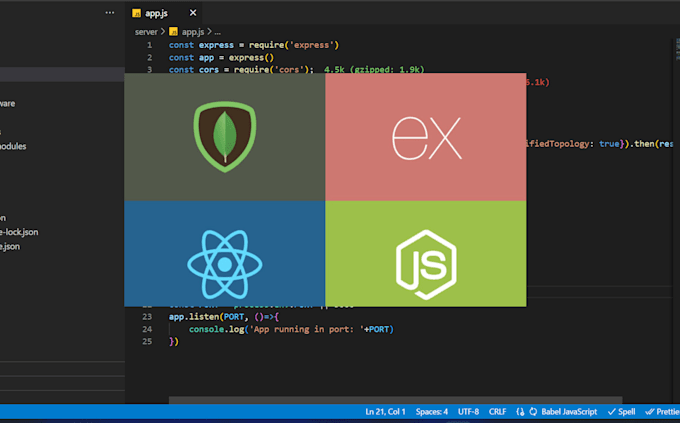Click the React atom logo
Image resolution: width=680 pixels, height=423 pixels.
(224, 263)
